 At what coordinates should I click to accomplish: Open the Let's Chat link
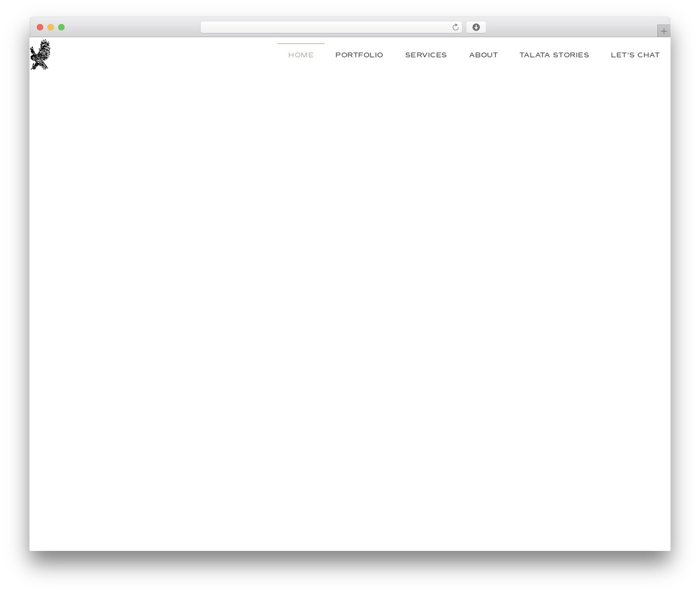pos(635,55)
